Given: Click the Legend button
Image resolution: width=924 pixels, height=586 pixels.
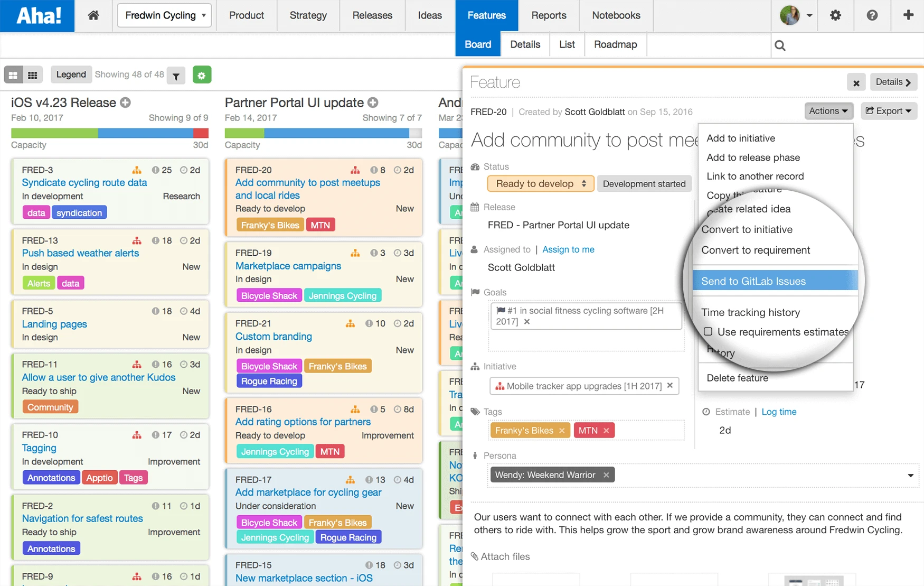Looking at the screenshot, I should pyautogui.click(x=71, y=75).
